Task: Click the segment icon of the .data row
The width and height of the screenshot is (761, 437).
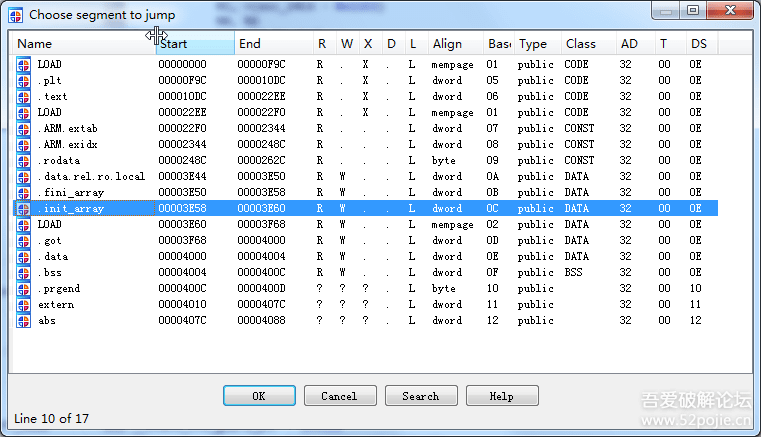Action: pyautogui.click(x=23, y=257)
